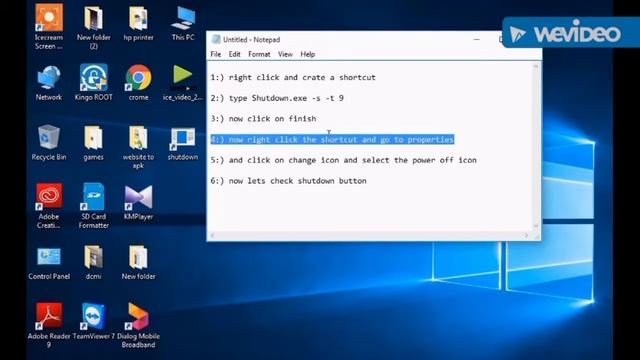Open the Help menu in Notepad
Viewport: 640px width, 360px height.
click(x=308, y=54)
